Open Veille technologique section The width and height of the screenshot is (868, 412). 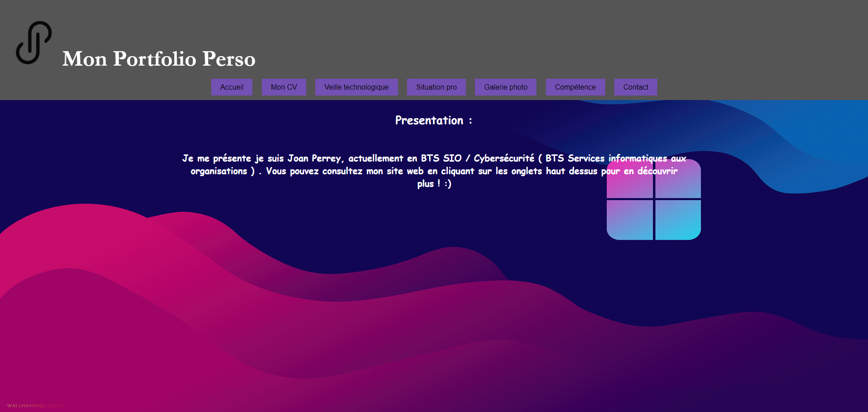click(x=356, y=87)
